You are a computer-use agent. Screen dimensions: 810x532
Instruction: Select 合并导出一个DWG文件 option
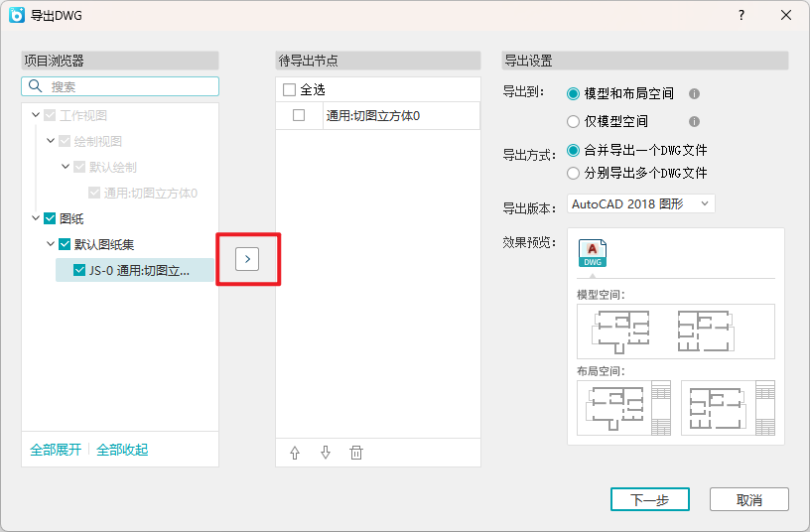click(x=573, y=150)
